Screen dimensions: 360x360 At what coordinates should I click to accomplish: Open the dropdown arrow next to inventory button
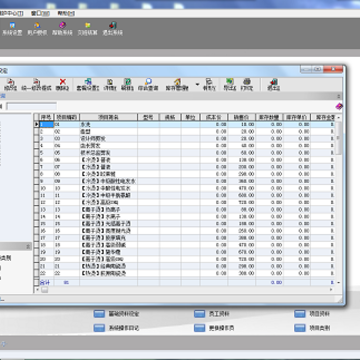click(x=197, y=84)
